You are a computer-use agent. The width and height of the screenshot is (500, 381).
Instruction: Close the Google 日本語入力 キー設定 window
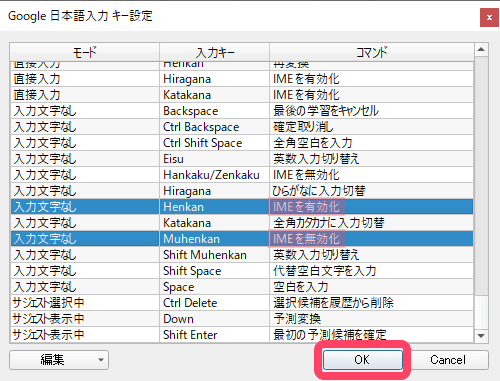pyautogui.click(x=489, y=17)
